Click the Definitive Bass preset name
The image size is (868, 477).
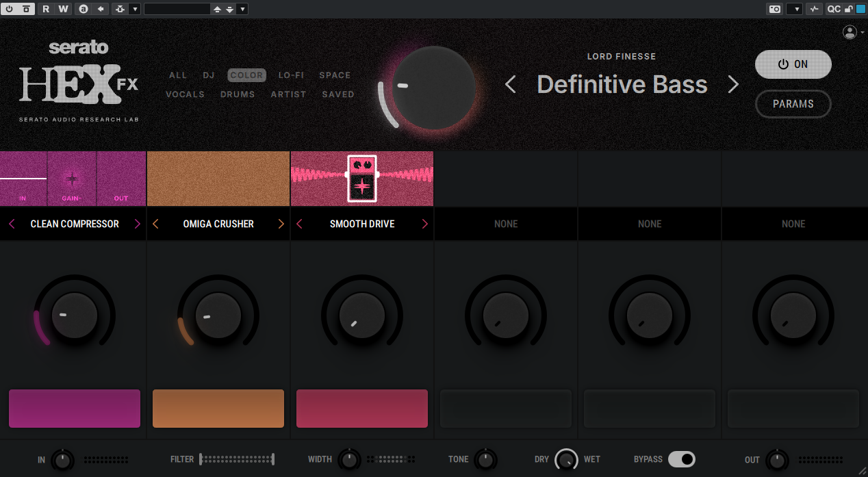pos(622,84)
